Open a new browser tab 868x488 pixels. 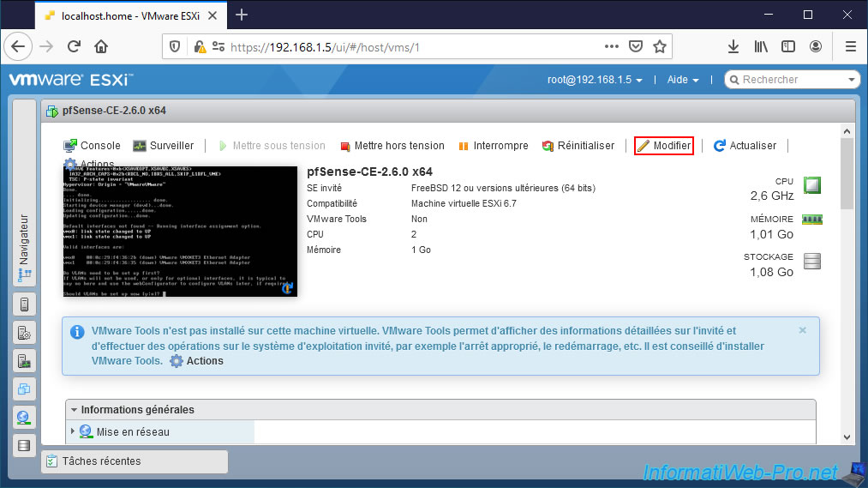(x=242, y=15)
